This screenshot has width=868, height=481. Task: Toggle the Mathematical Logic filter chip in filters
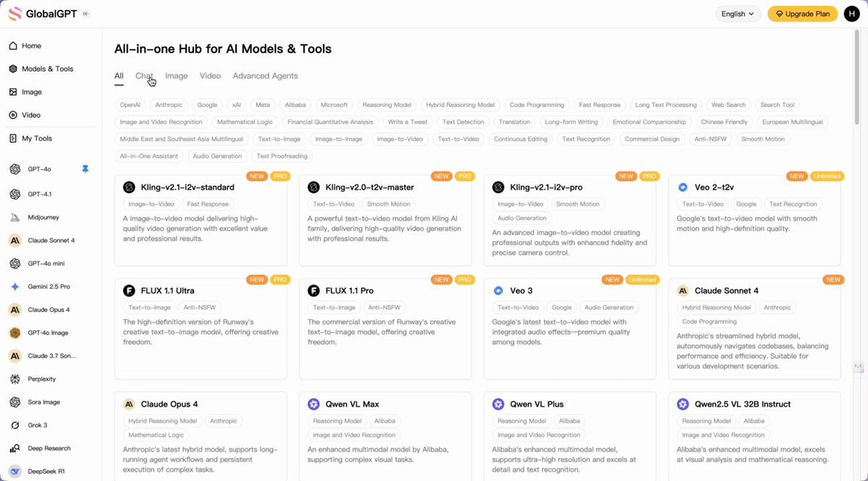pos(245,122)
